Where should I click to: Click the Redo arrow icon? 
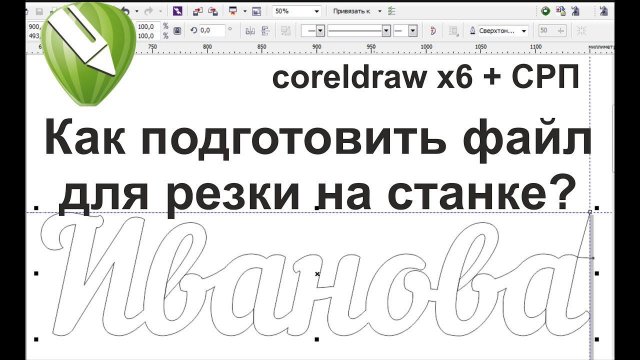tap(149, 11)
